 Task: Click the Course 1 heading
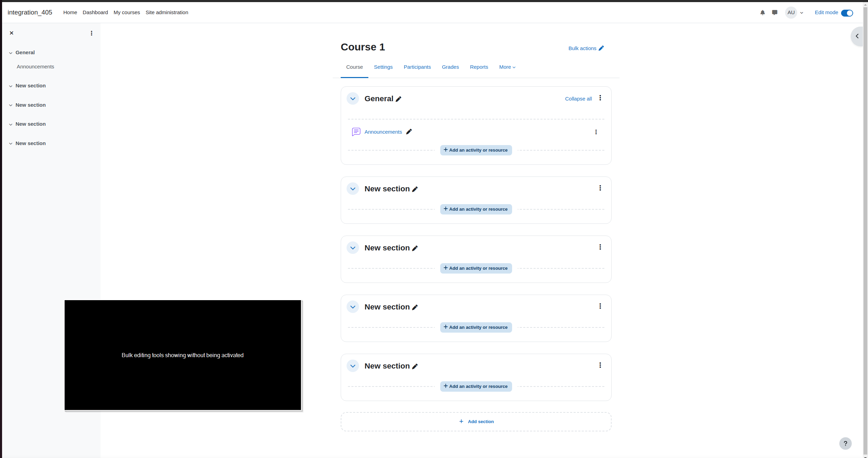coord(362,47)
